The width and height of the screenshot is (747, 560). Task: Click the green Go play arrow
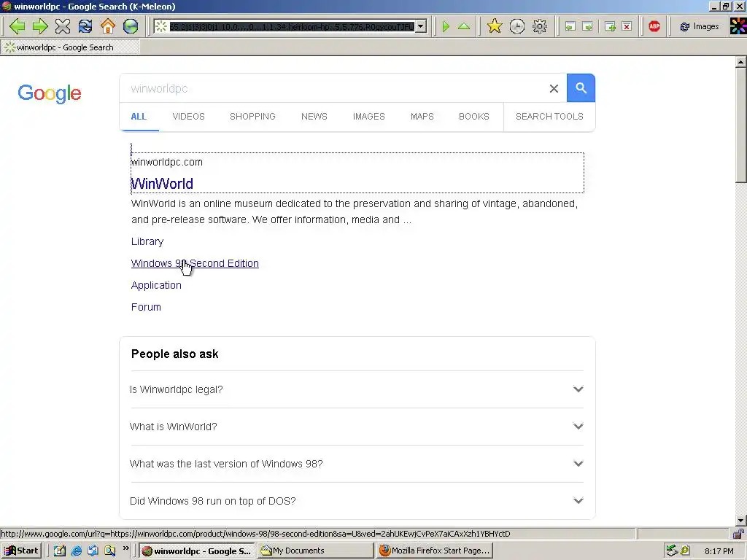(x=446, y=26)
